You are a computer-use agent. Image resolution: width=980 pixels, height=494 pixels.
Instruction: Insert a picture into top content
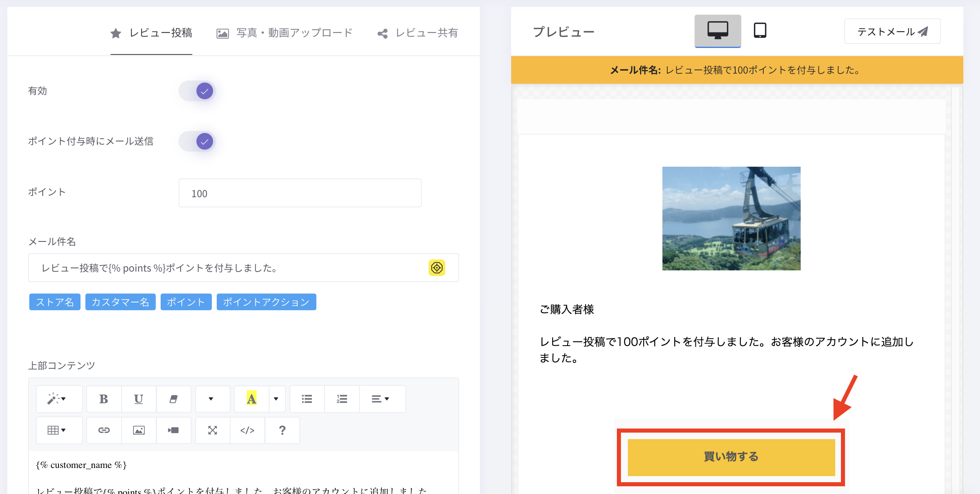(139, 430)
